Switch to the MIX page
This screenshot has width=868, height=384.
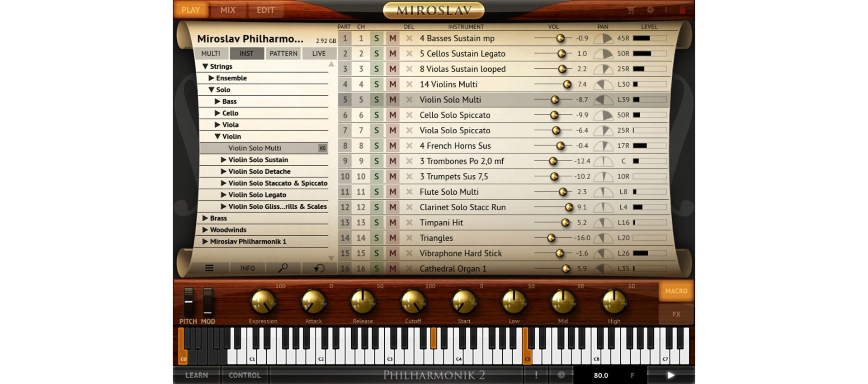[228, 10]
